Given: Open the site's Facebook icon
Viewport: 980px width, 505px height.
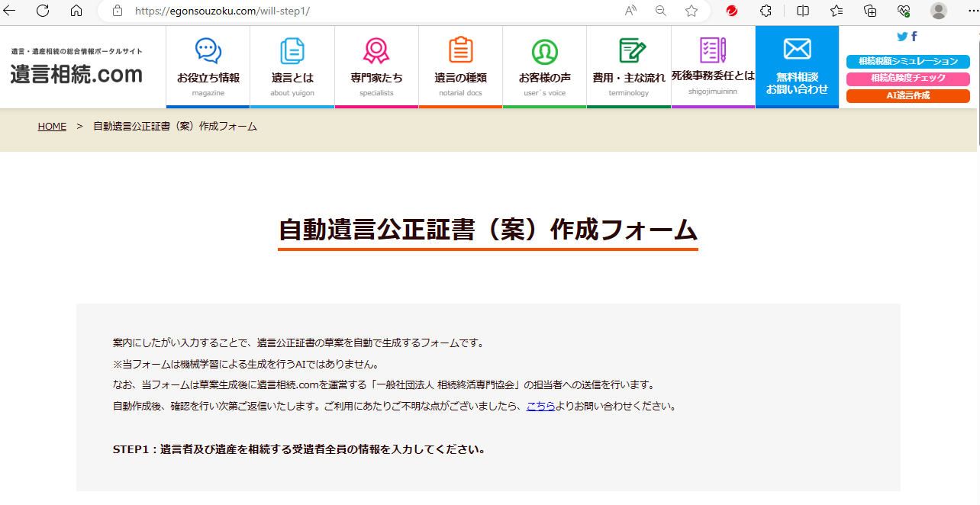Looking at the screenshot, I should click(x=914, y=37).
